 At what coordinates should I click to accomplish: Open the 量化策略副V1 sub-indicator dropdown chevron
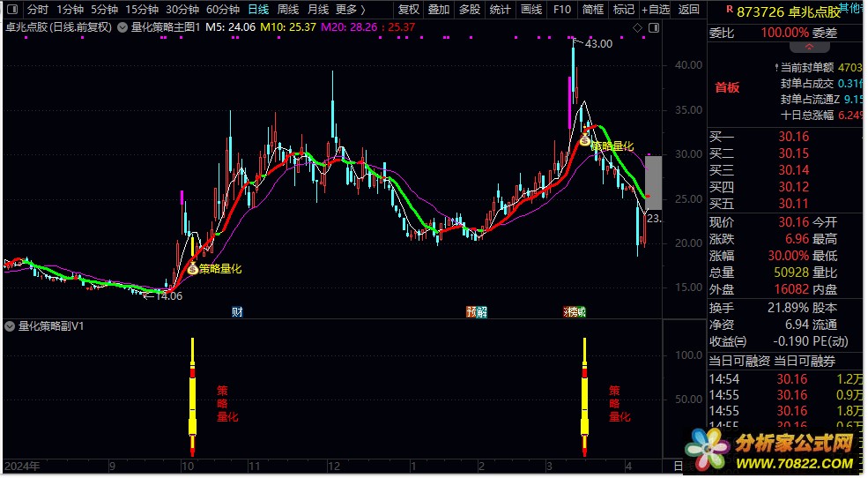click(x=10, y=327)
